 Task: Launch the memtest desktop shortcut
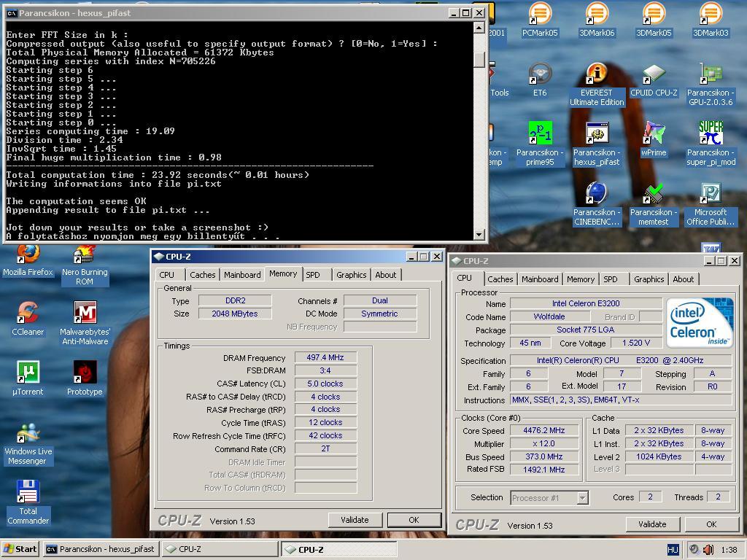tap(654, 204)
